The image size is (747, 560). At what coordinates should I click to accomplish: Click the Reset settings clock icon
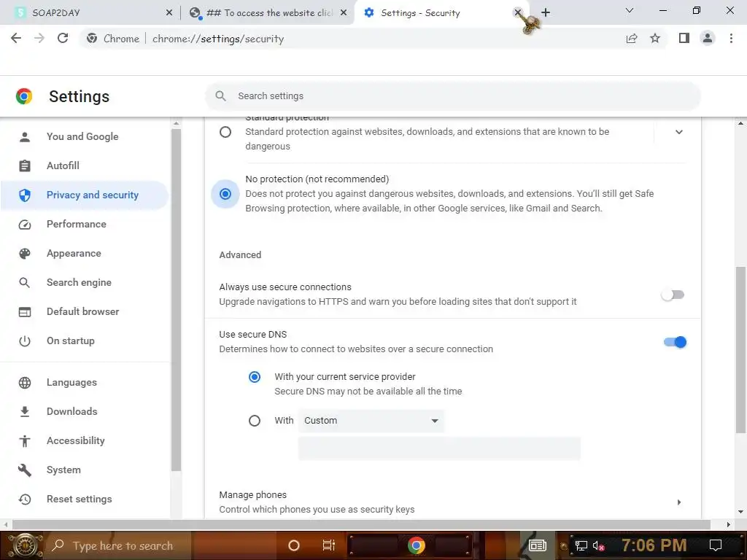click(25, 499)
